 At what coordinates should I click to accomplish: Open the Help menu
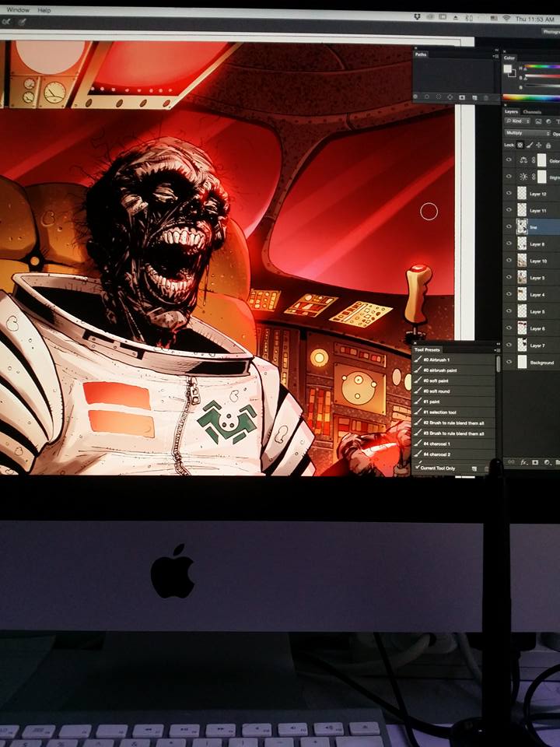[x=44, y=10]
